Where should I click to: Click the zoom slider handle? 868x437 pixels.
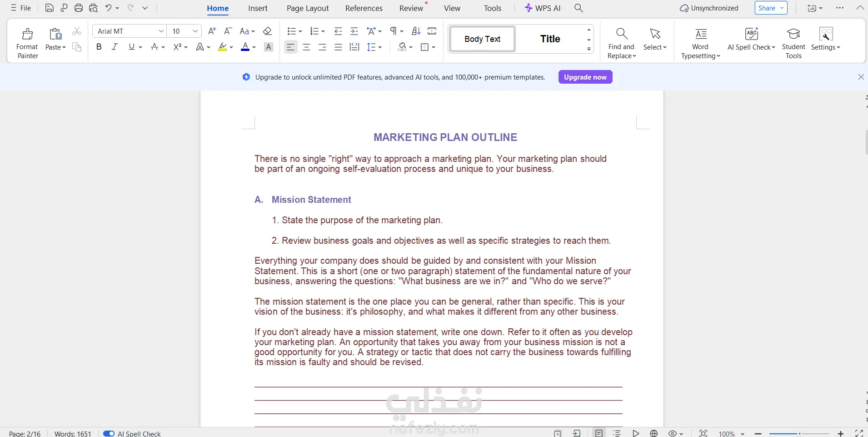coord(799,434)
